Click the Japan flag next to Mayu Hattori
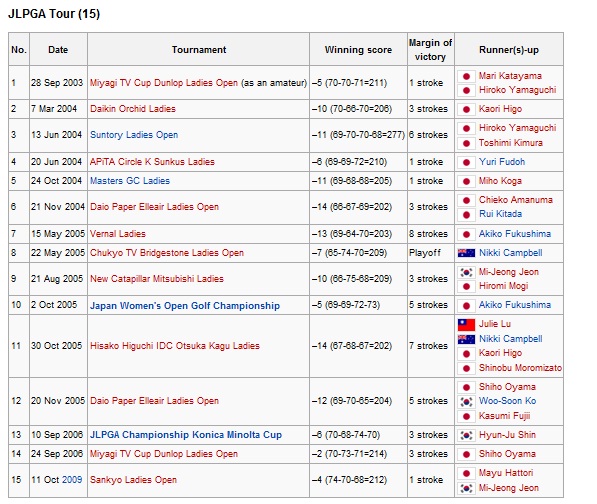 click(466, 473)
